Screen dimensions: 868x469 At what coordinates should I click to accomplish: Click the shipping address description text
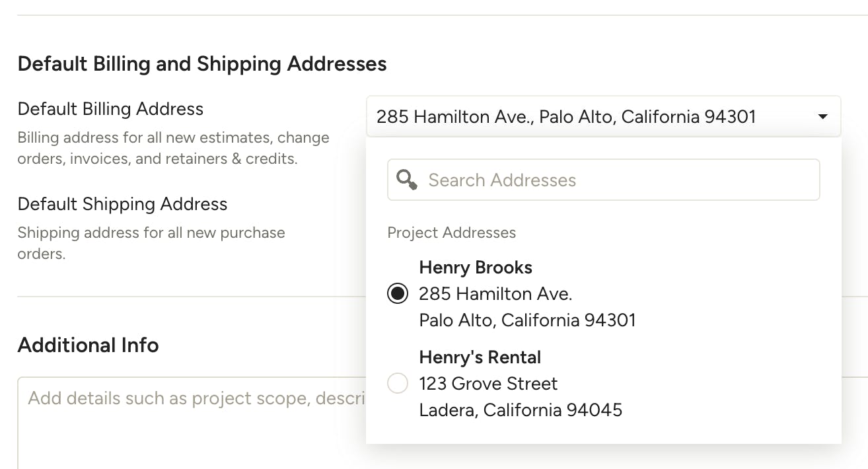[x=151, y=243]
